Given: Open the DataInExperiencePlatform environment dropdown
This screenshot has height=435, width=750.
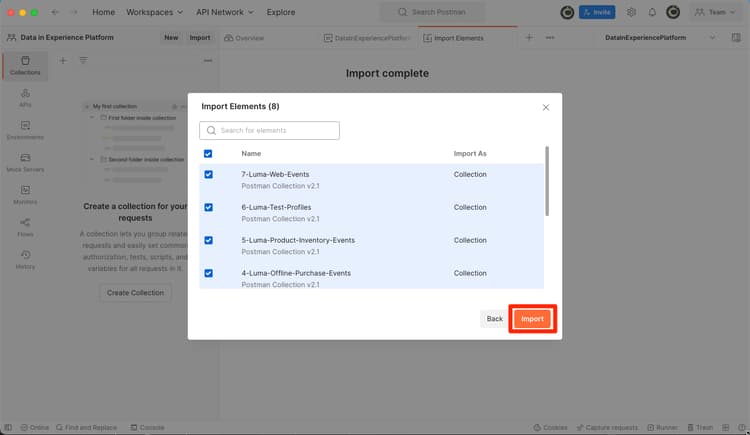Looking at the screenshot, I should [x=660, y=37].
